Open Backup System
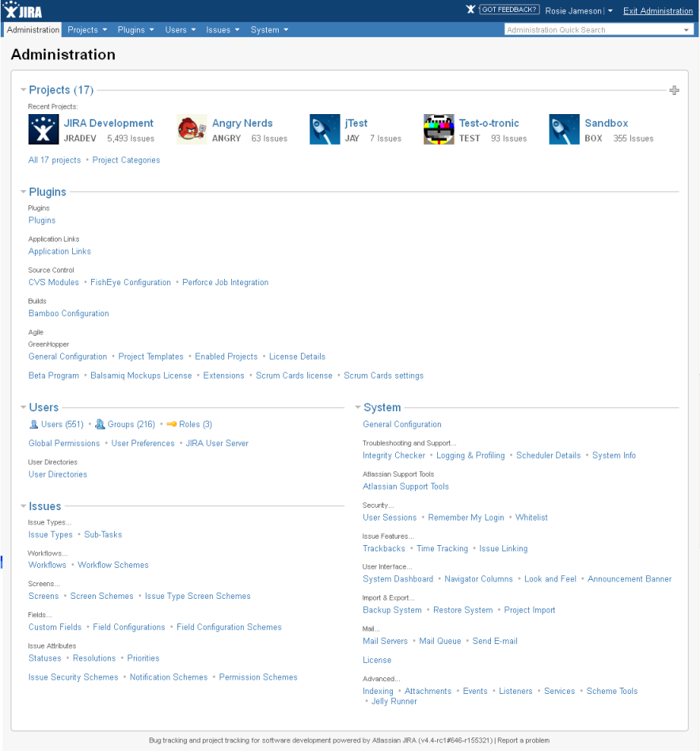700x751 pixels. click(x=392, y=610)
